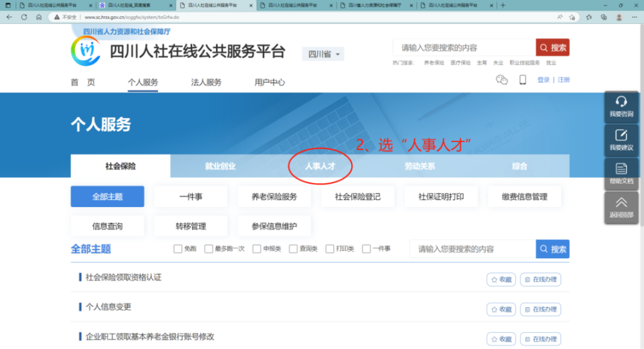This screenshot has width=644, height=349.
Task: Click the red 搜索 magnifier search icon
Action: [x=552, y=47]
